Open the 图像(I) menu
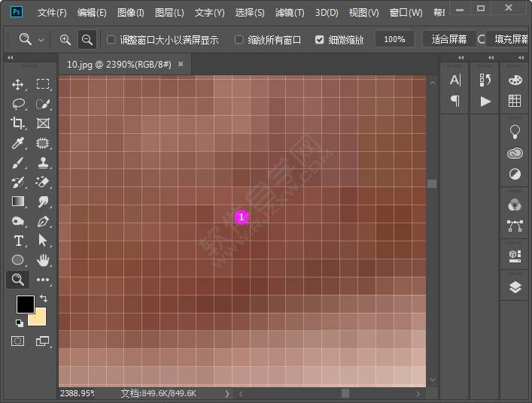Image resolution: width=532 pixels, height=403 pixels. pos(130,13)
